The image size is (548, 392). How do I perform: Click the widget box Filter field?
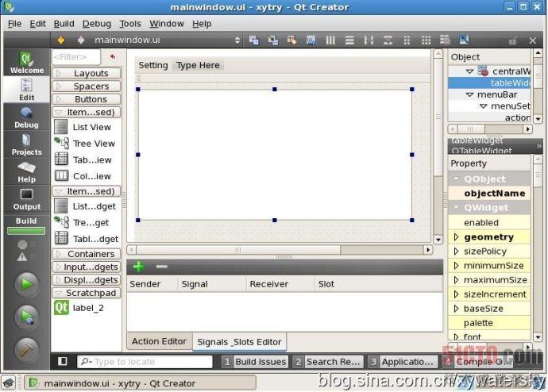pyautogui.click(x=76, y=57)
